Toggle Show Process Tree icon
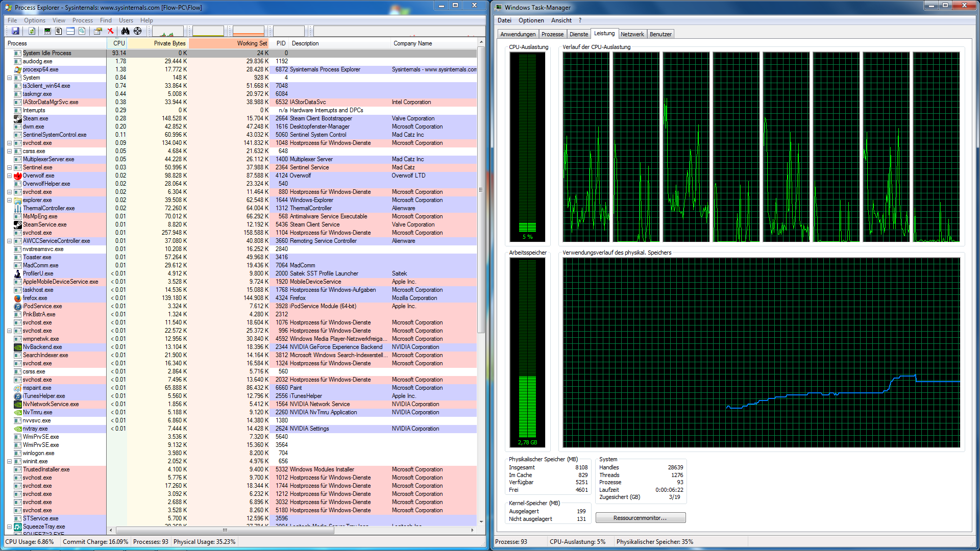The image size is (980, 551). click(59, 31)
